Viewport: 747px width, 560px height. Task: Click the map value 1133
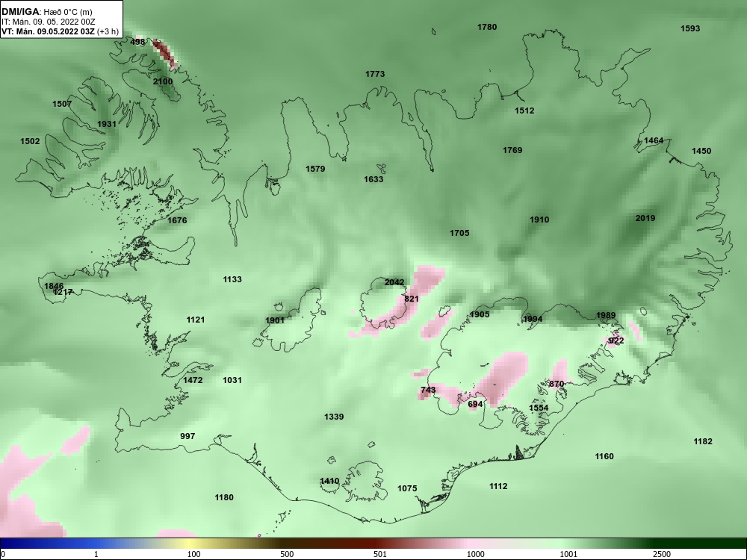(232, 279)
